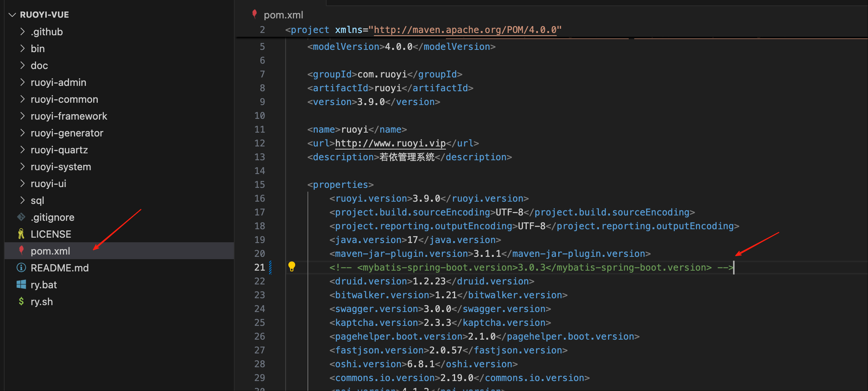The image size is (868, 391).
Task: Click the LICENSE file key icon
Action: tap(21, 234)
